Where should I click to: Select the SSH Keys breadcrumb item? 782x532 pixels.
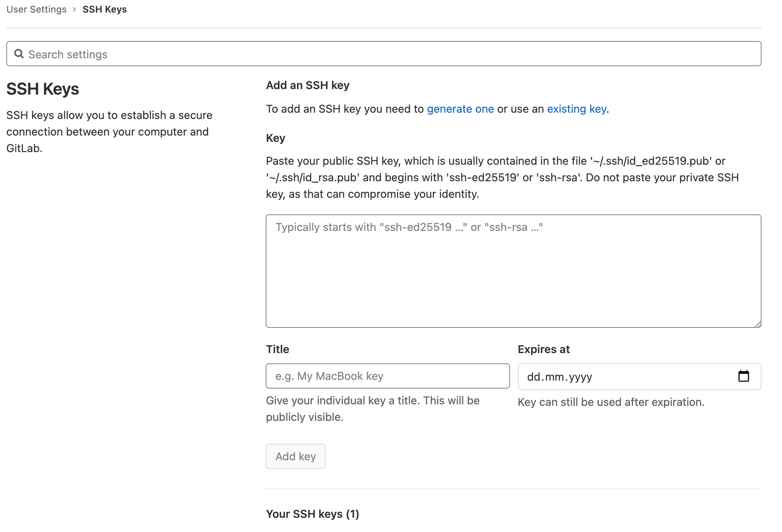tap(104, 9)
